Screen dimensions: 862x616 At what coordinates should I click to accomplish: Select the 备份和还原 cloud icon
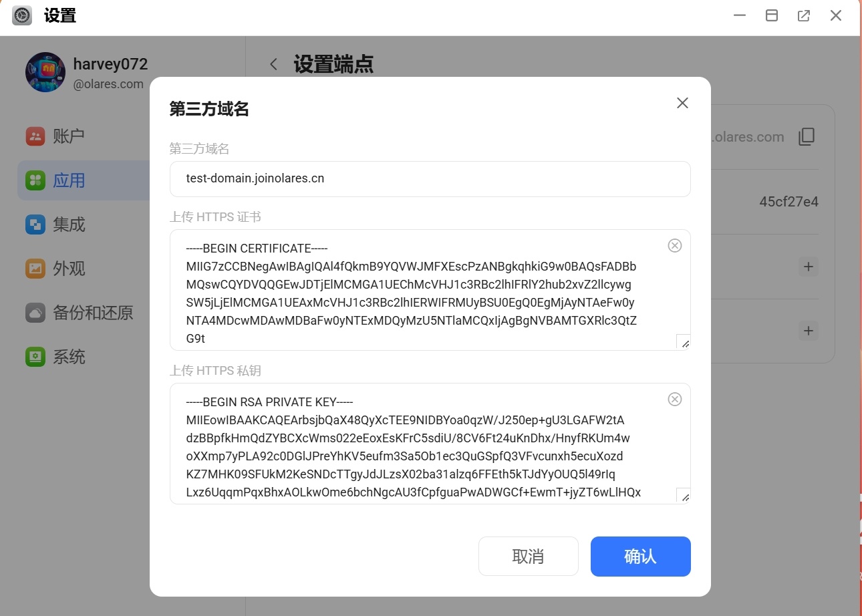click(36, 312)
